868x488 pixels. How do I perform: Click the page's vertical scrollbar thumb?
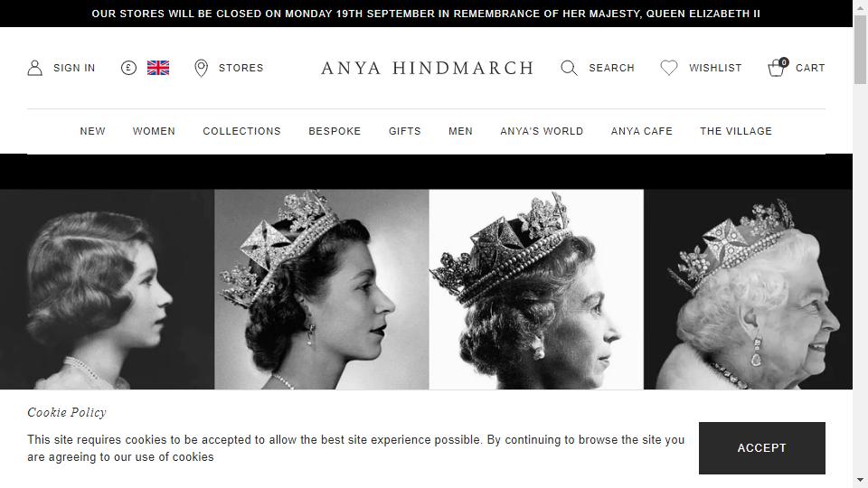pyautogui.click(x=860, y=50)
